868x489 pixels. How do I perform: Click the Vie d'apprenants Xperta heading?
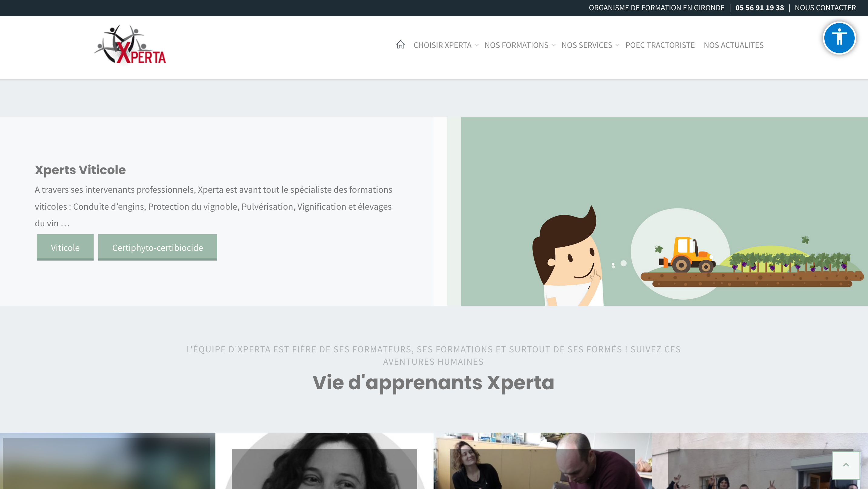tap(433, 383)
